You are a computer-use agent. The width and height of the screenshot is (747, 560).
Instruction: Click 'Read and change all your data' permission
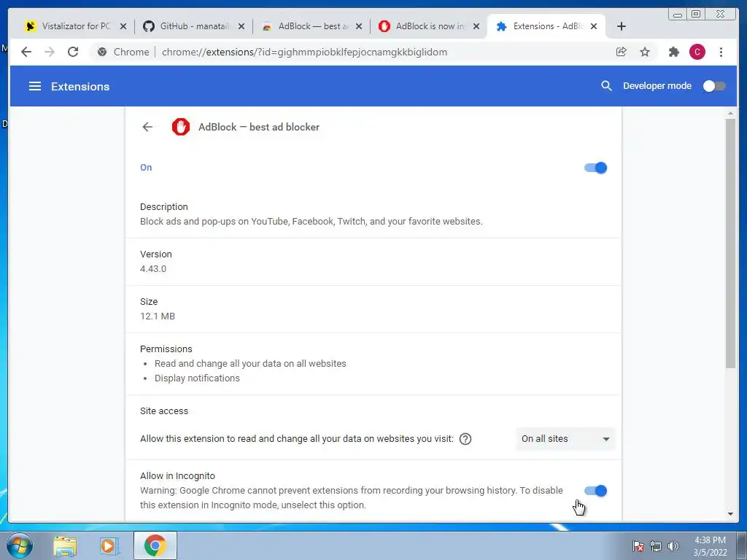coord(250,363)
